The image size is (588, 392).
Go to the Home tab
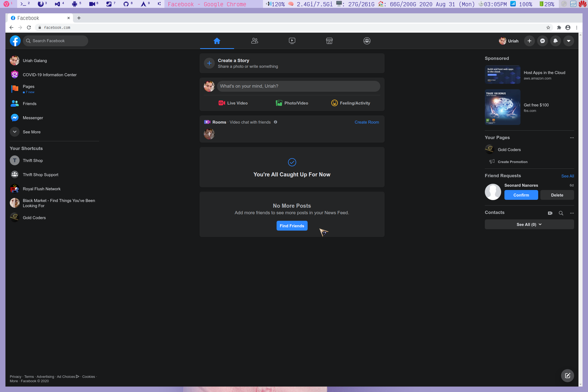(x=217, y=41)
